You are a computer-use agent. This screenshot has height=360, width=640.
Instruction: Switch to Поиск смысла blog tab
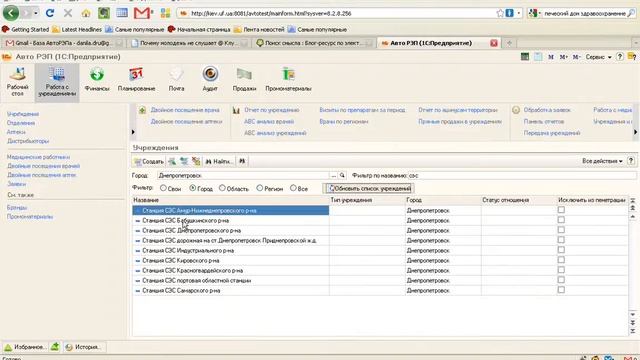click(313, 43)
